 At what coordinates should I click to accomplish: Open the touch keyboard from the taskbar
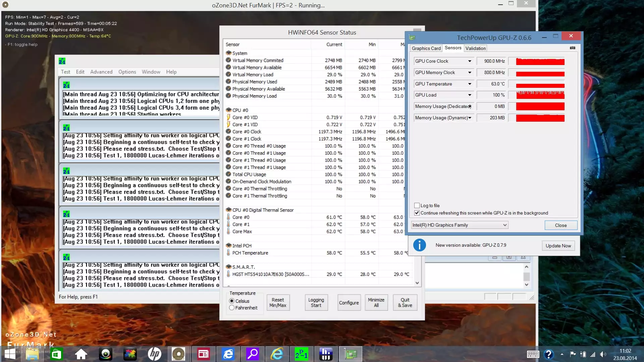[533, 354]
